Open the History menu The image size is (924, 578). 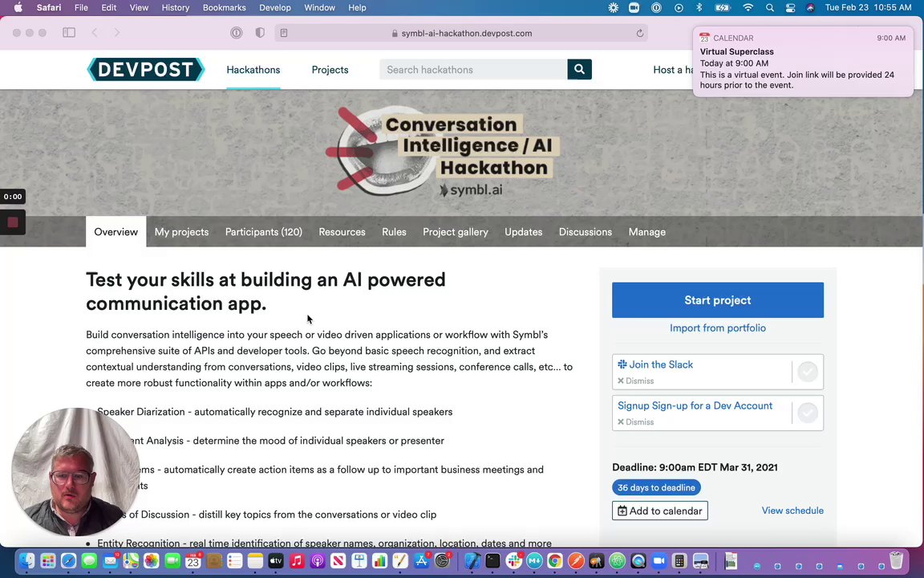tap(175, 8)
